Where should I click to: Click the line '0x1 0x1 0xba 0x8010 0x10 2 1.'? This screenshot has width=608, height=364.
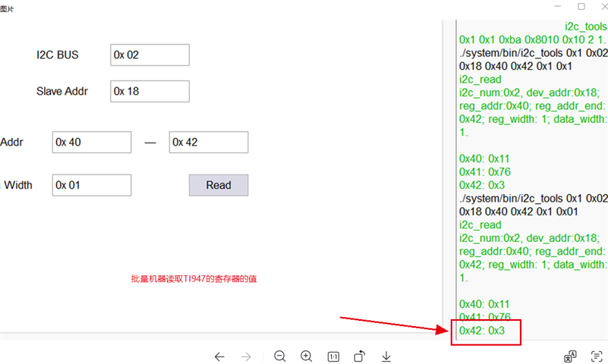[x=532, y=39]
